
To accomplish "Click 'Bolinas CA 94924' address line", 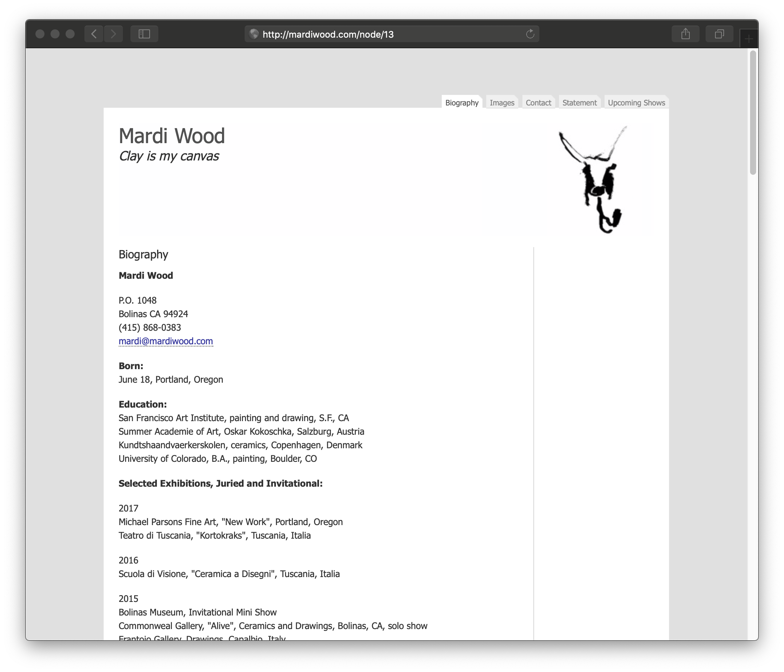I will (153, 314).
